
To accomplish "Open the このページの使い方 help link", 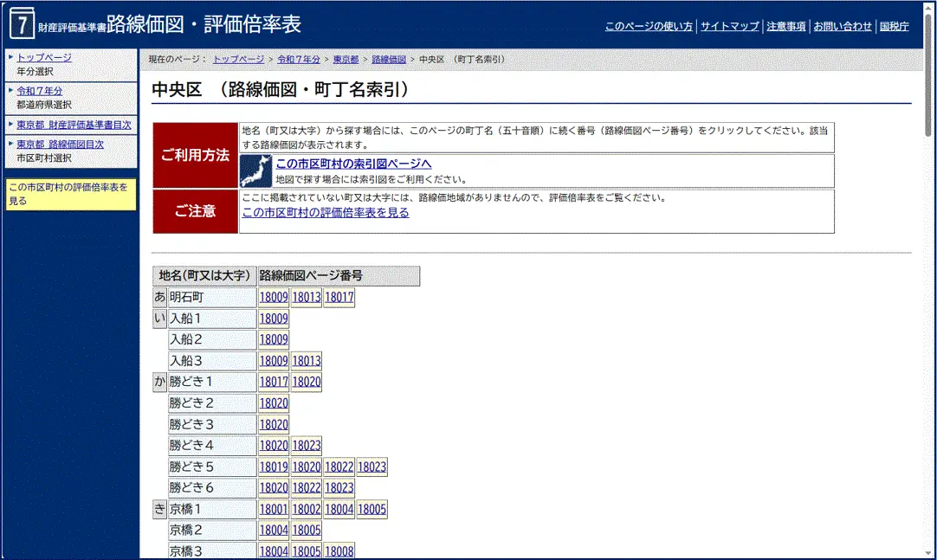I will pos(648,26).
